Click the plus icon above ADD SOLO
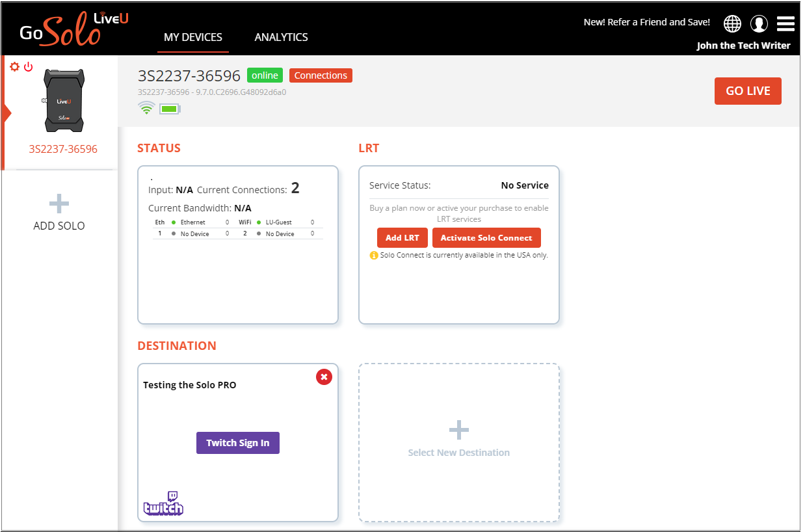Screen dimensions: 805x532 (59, 204)
